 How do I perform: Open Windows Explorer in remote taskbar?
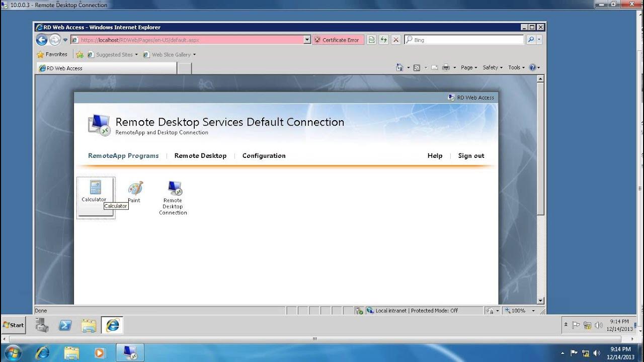[x=89, y=325]
